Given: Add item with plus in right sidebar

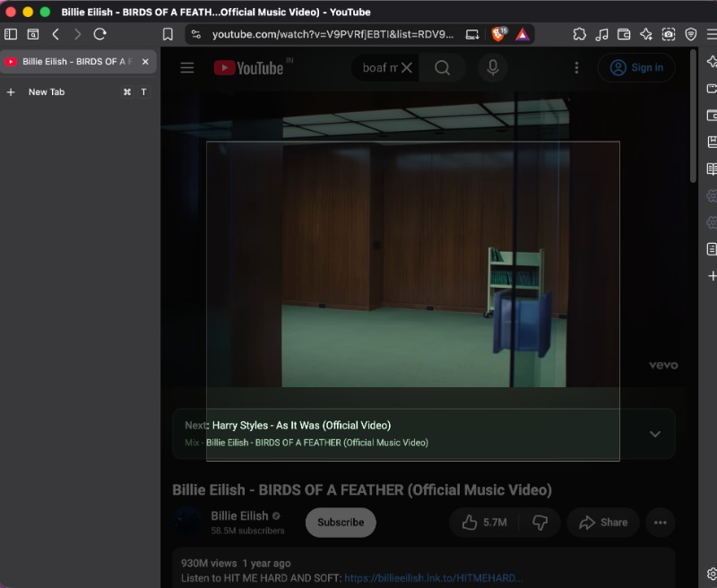Looking at the screenshot, I should point(712,276).
